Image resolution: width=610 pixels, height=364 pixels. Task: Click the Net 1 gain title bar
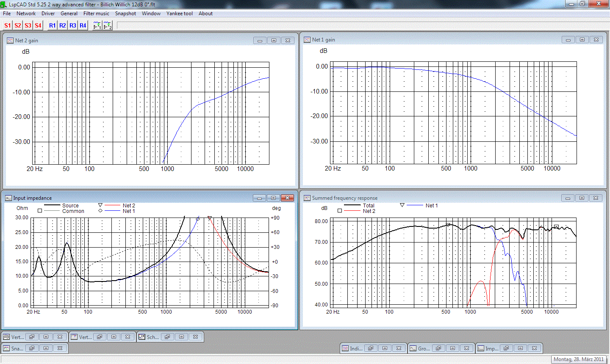point(424,40)
